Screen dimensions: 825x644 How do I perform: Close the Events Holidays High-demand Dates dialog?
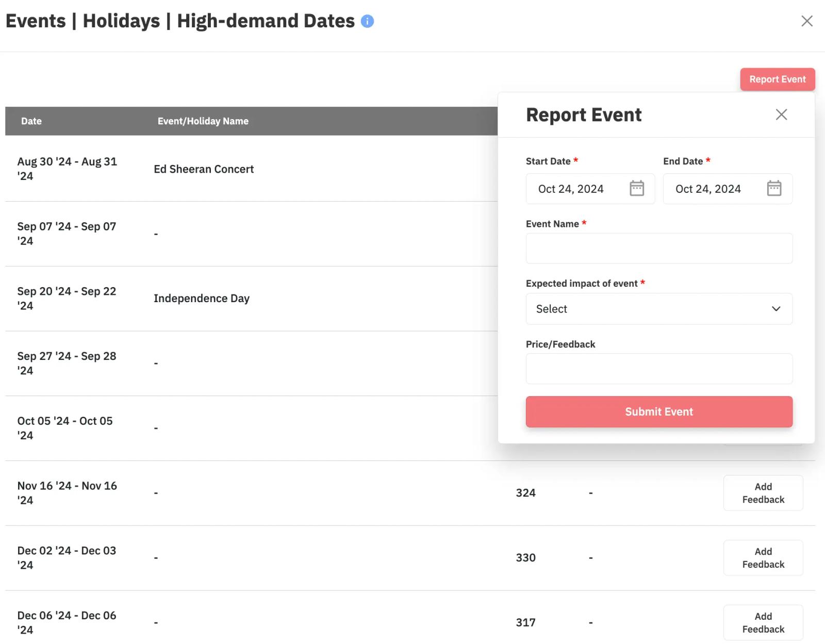[807, 21]
